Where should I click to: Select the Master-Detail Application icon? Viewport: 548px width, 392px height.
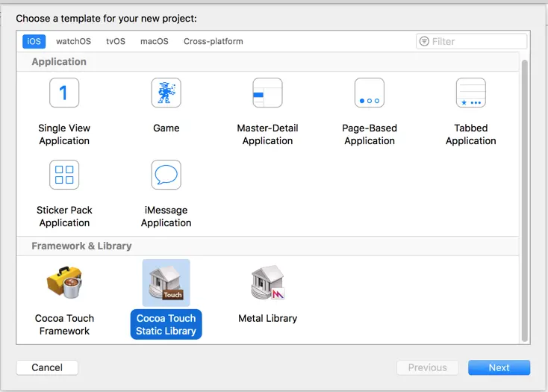click(268, 93)
